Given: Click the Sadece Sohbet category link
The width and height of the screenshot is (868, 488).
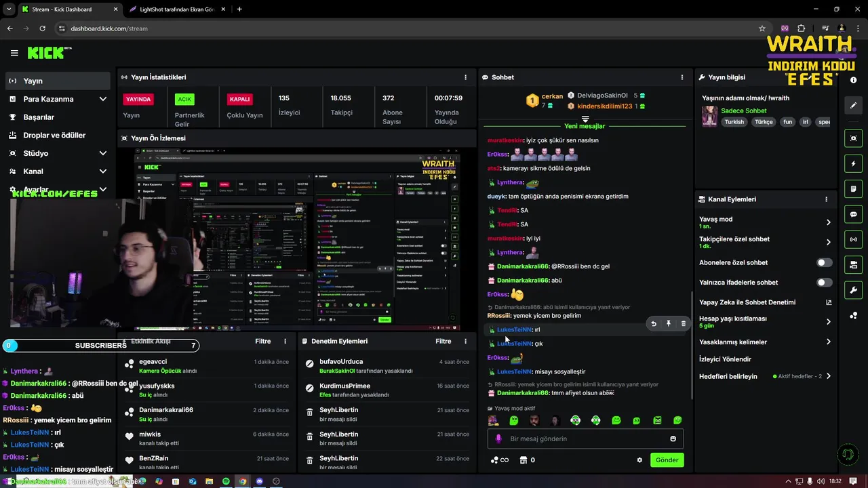Looking at the screenshot, I should (x=744, y=110).
